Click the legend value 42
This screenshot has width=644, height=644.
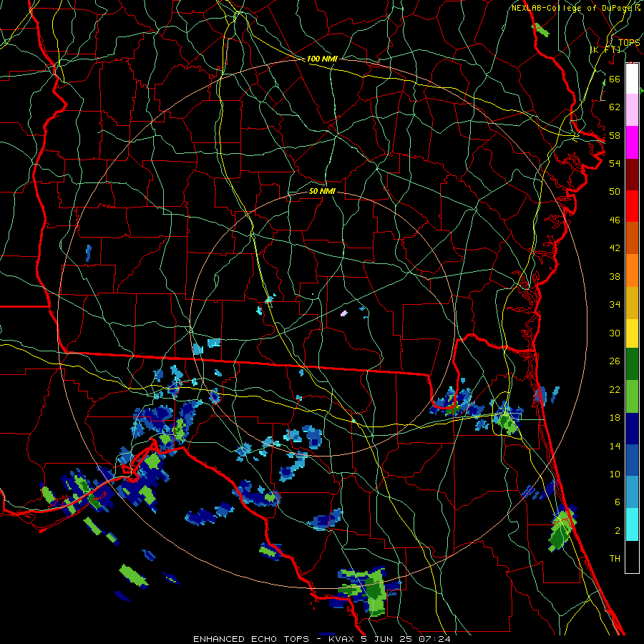615,248
